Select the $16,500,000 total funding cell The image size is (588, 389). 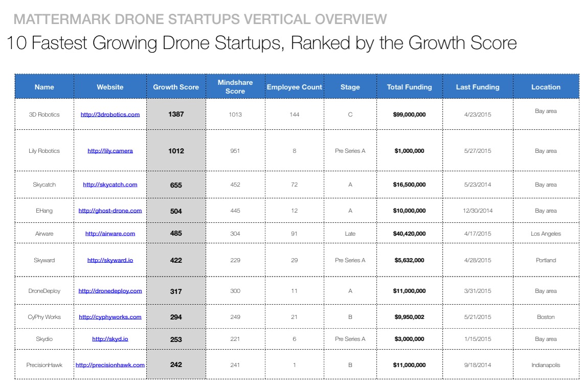click(410, 185)
